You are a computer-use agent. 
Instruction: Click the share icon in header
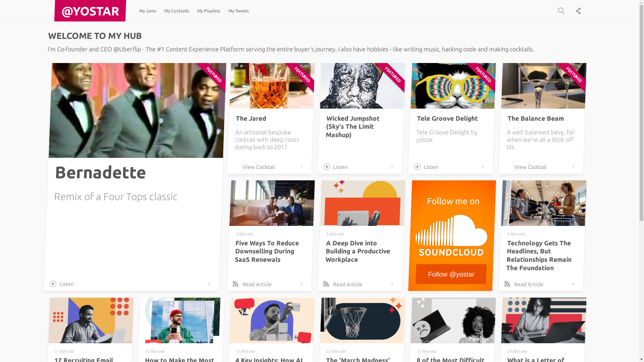pos(578,11)
